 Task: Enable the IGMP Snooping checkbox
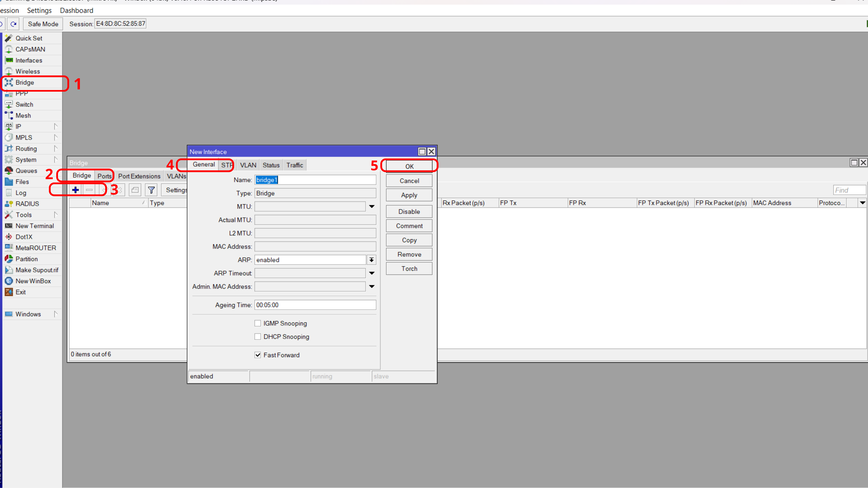[x=258, y=323]
